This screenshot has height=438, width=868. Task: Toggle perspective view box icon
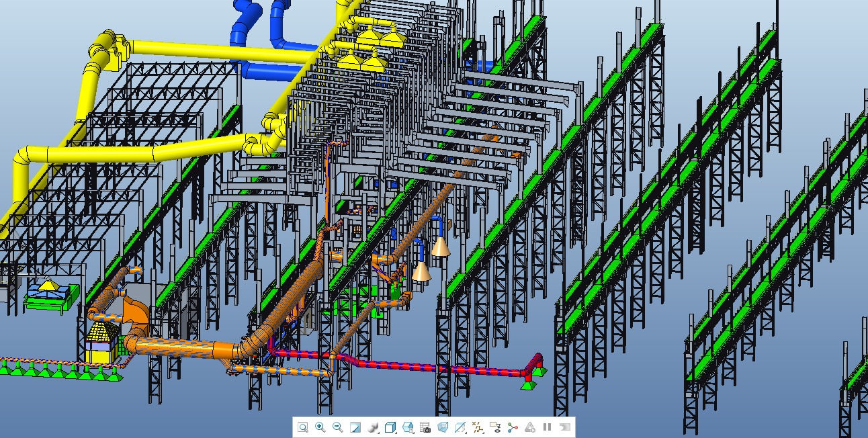443,427
